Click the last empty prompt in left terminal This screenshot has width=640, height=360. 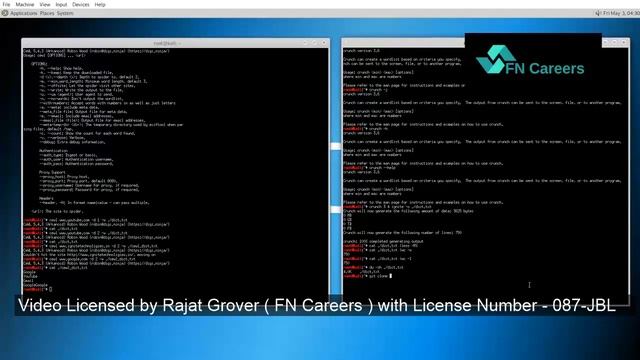pos(38,289)
